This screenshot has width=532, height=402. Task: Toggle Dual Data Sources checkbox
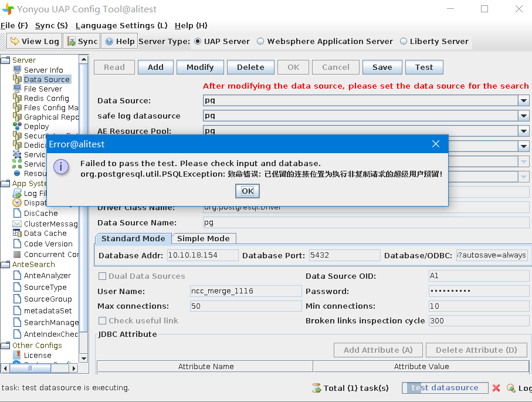click(x=102, y=276)
